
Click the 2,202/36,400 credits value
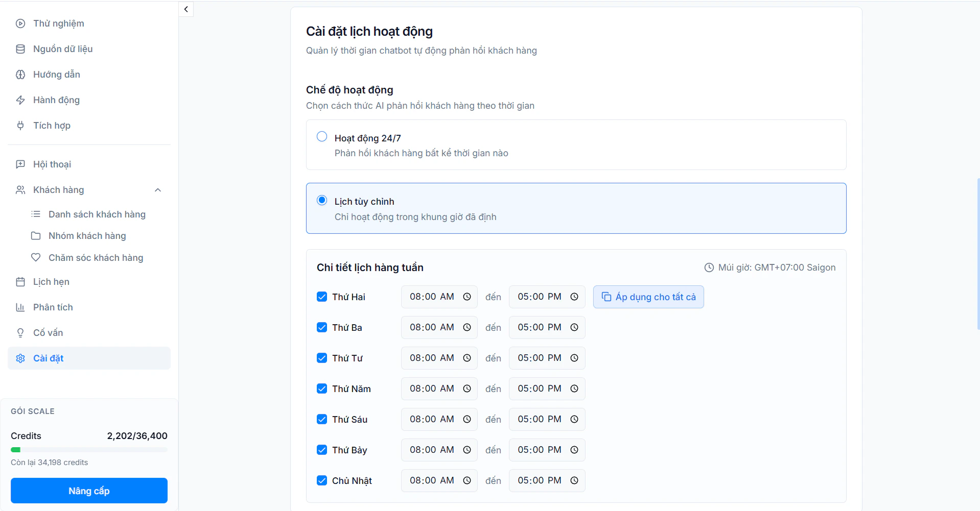coord(137,436)
